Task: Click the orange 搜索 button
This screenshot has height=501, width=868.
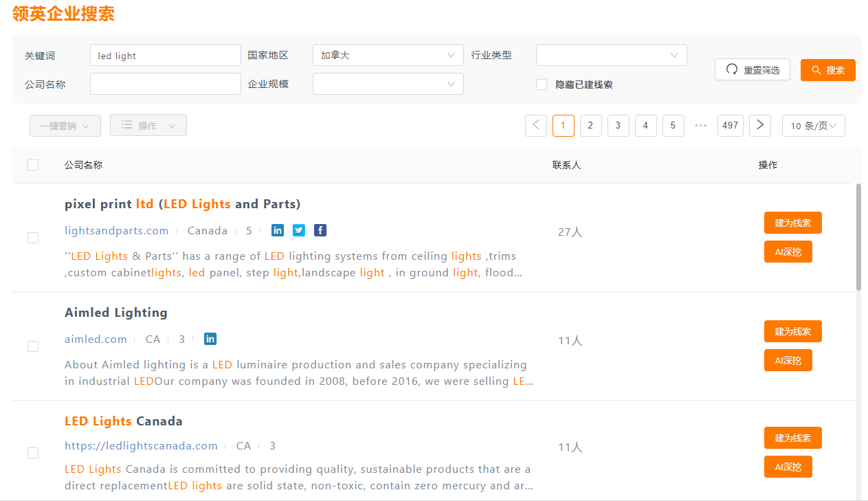Action: pos(828,70)
